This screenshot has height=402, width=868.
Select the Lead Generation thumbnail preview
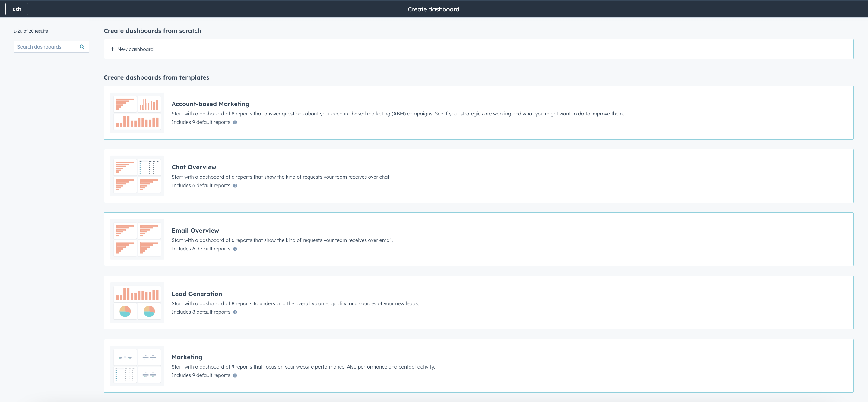coord(137,303)
